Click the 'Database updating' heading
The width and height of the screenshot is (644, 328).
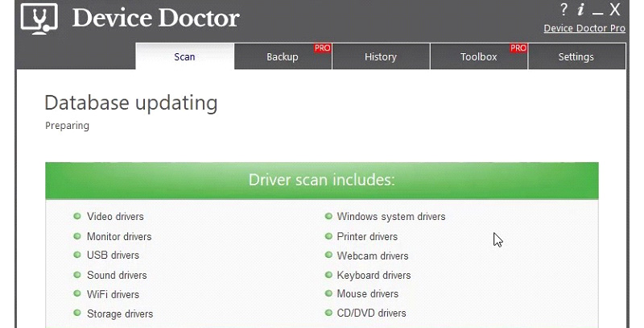pos(131,103)
